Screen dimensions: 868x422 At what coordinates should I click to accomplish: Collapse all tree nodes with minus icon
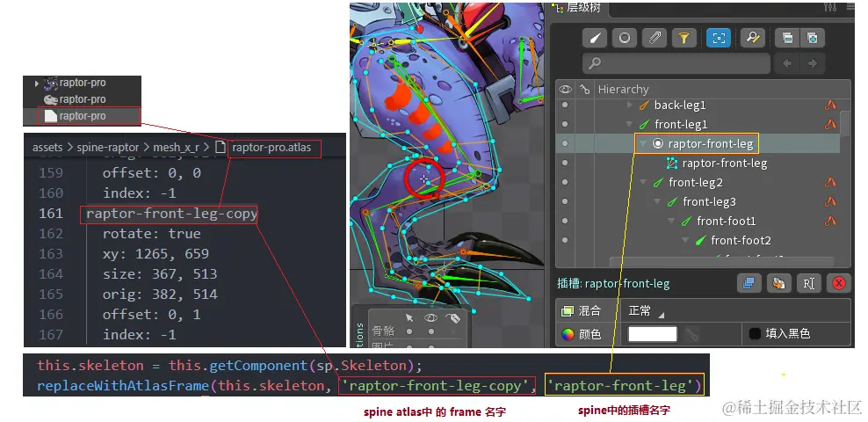click(x=787, y=38)
